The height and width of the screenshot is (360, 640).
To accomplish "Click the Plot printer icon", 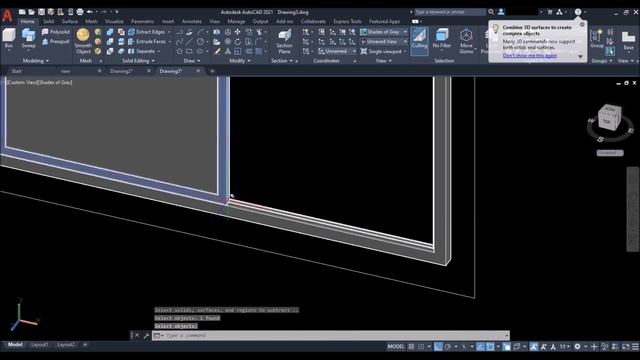I will (x=80, y=12).
